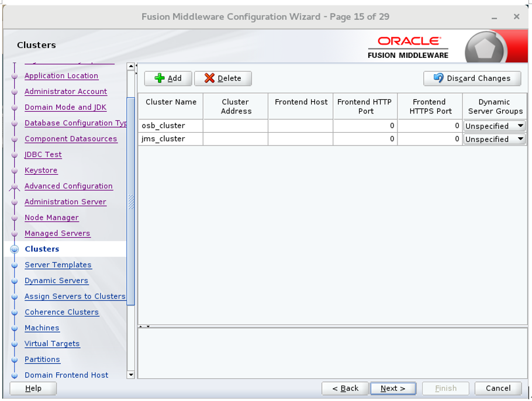This screenshot has height=401, width=532.
Task: Click the Cluster Name column header
Action: point(171,106)
